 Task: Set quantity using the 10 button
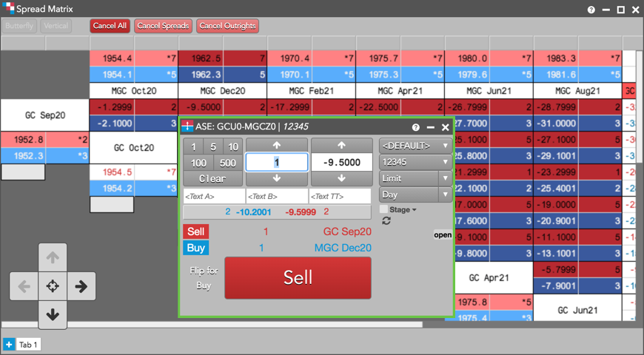(233, 146)
